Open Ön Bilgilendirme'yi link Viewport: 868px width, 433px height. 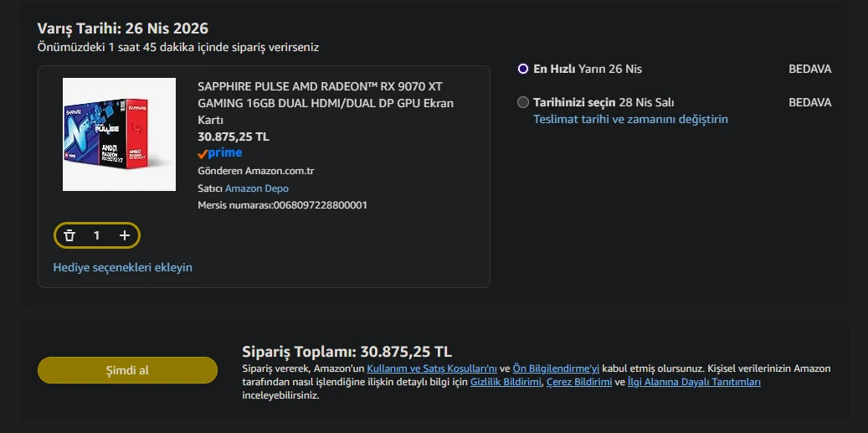pos(556,369)
